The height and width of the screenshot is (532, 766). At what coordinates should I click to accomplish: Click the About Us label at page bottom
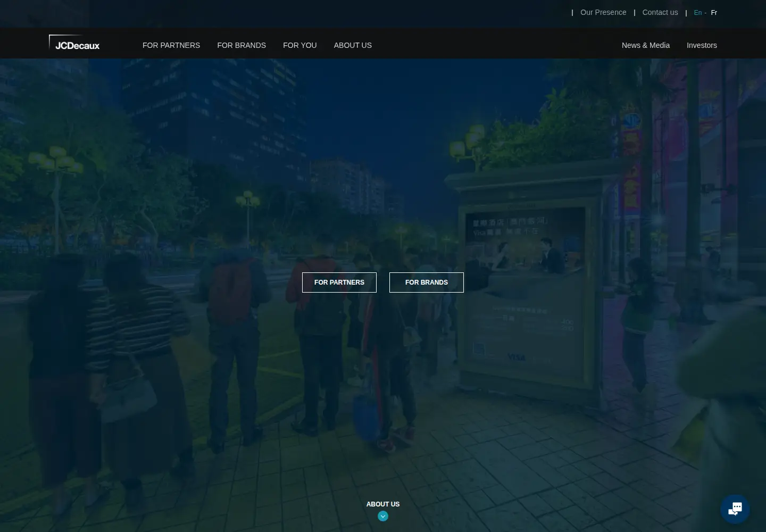[383, 504]
